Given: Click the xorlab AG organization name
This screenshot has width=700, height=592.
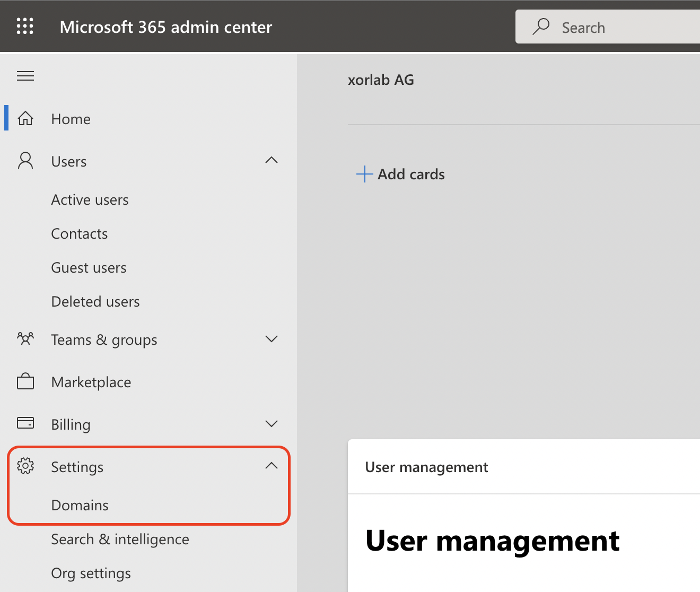Looking at the screenshot, I should [x=381, y=80].
